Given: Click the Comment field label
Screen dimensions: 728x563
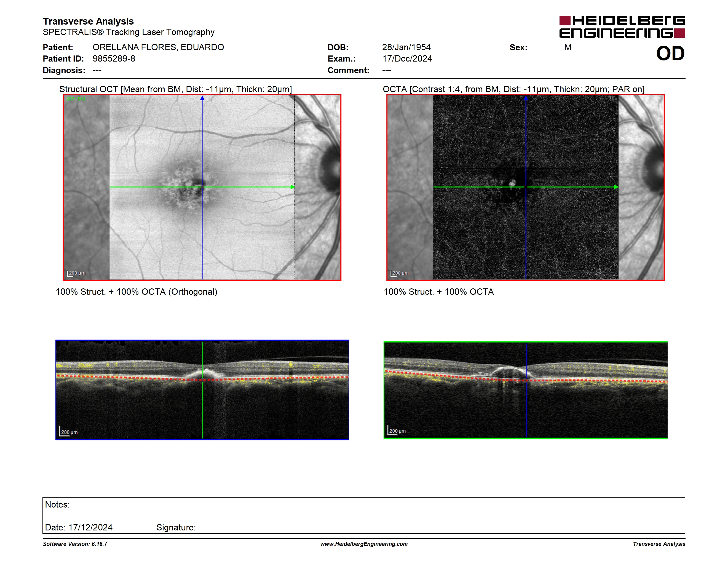Looking at the screenshot, I should pyautogui.click(x=348, y=70).
